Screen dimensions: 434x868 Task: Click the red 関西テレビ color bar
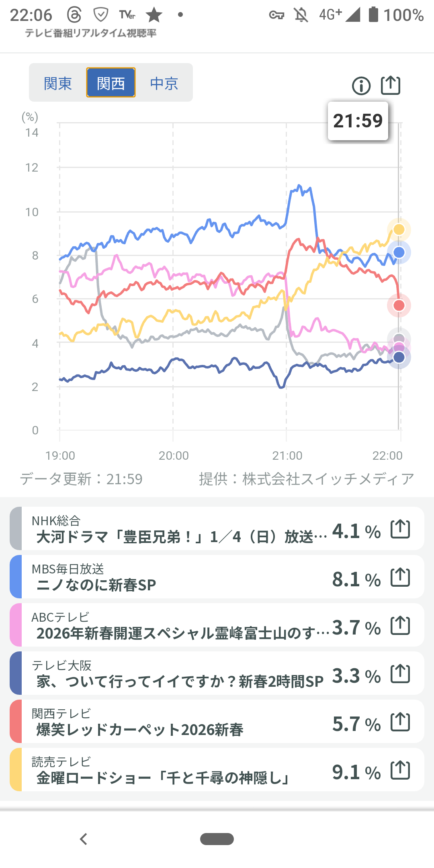(16, 722)
